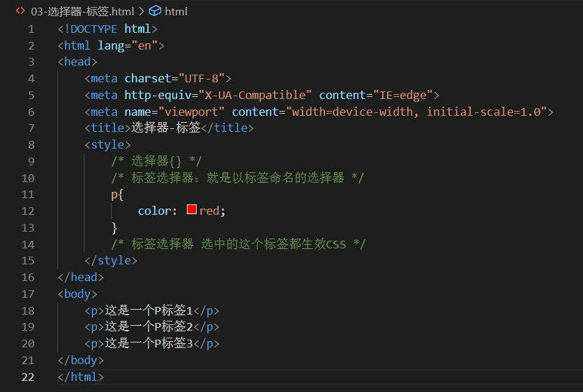Open the red color picker swatch
583x392 pixels.
tap(192, 209)
